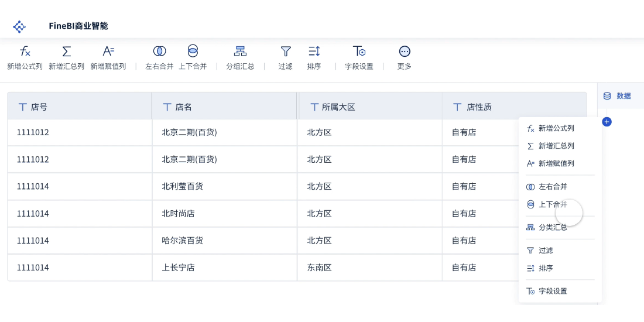This screenshot has width=644, height=322.
Task: Choose 新增公式列 in the popup menu
Action: tap(556, 128)
